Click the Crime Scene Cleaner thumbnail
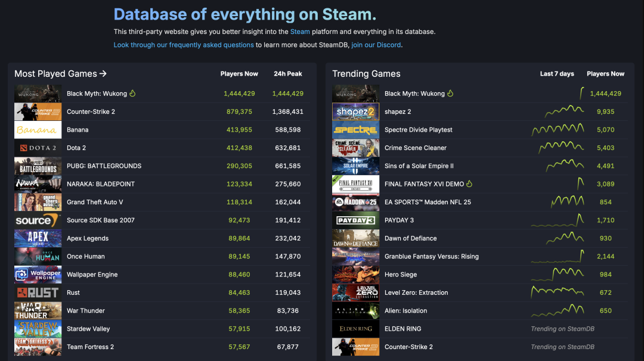The height and width of the screenshot is (361, 644). pos(355,148)
